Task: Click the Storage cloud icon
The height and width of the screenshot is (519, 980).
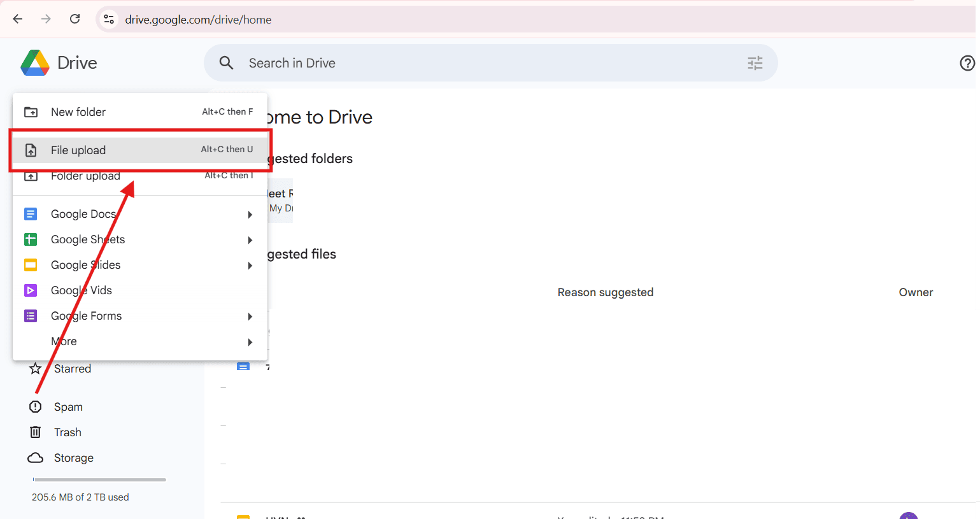Action: click(36, 458)
